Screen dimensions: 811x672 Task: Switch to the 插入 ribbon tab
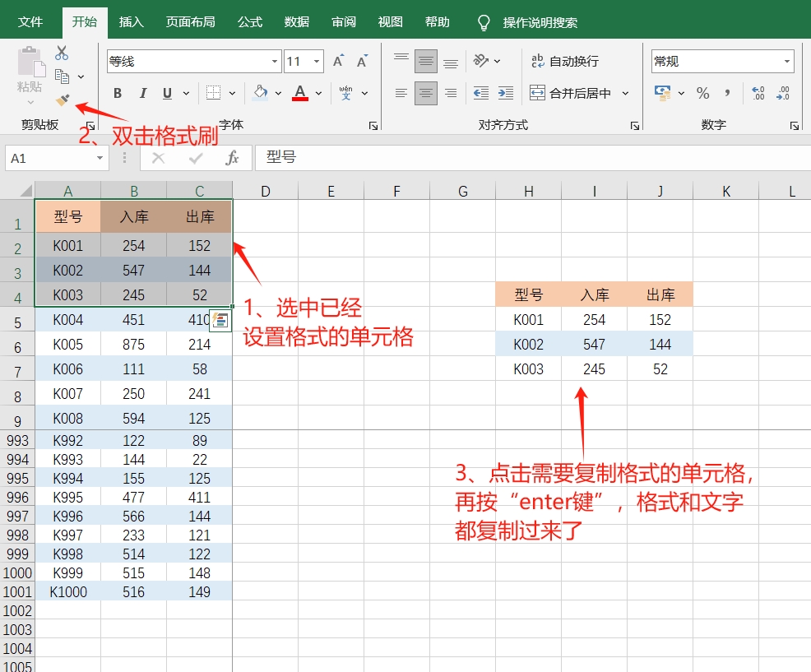131,21
